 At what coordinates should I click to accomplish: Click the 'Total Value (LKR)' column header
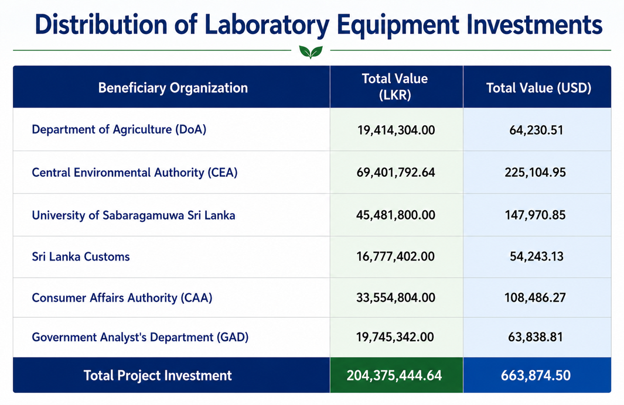point(395,87)
